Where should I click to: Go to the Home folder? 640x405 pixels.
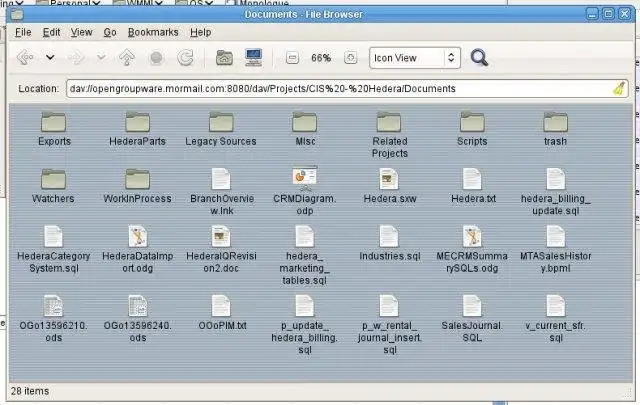tap(224, 58)
